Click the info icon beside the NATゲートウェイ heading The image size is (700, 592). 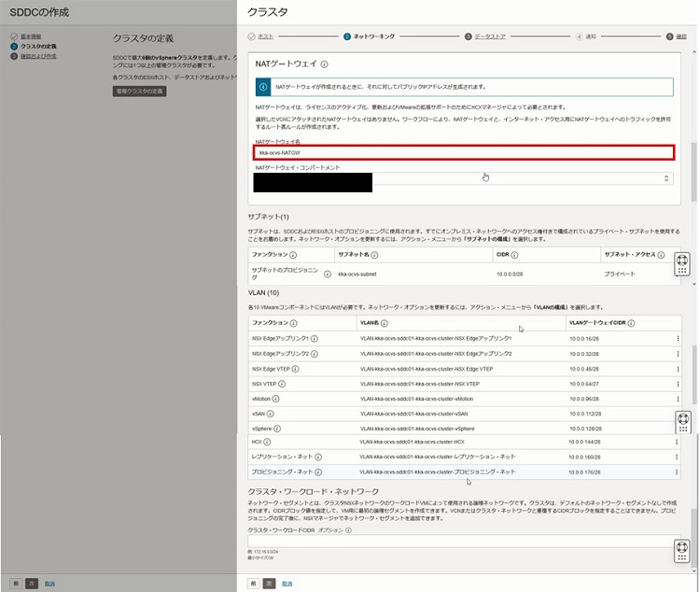click(324, 65)
